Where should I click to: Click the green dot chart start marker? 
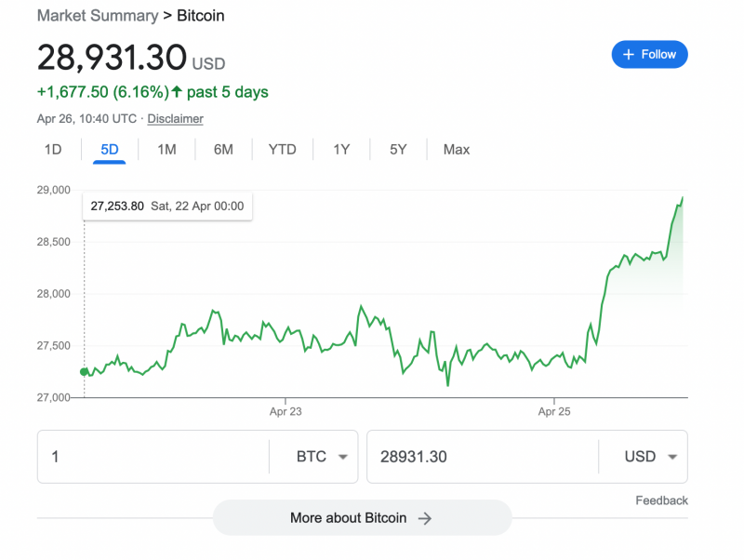point(84,371)
